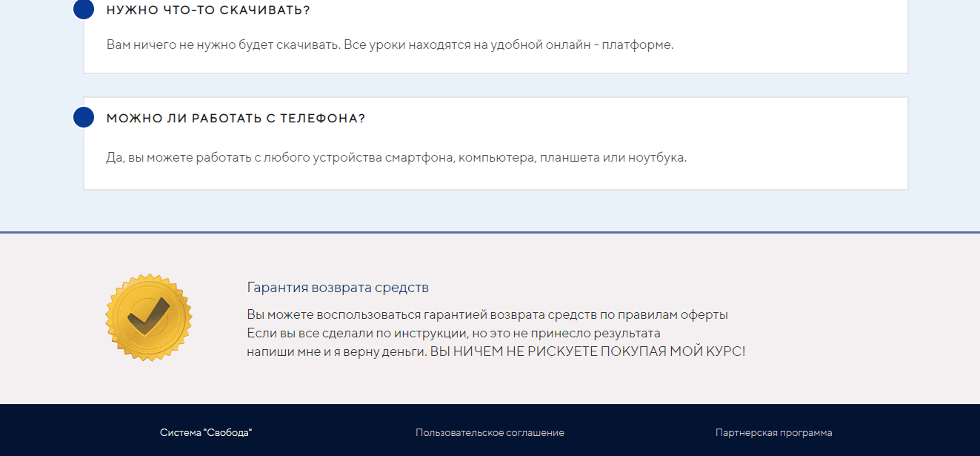
Task: Go to Система "Свобода" in the footer
Action: tap(206, 432)
